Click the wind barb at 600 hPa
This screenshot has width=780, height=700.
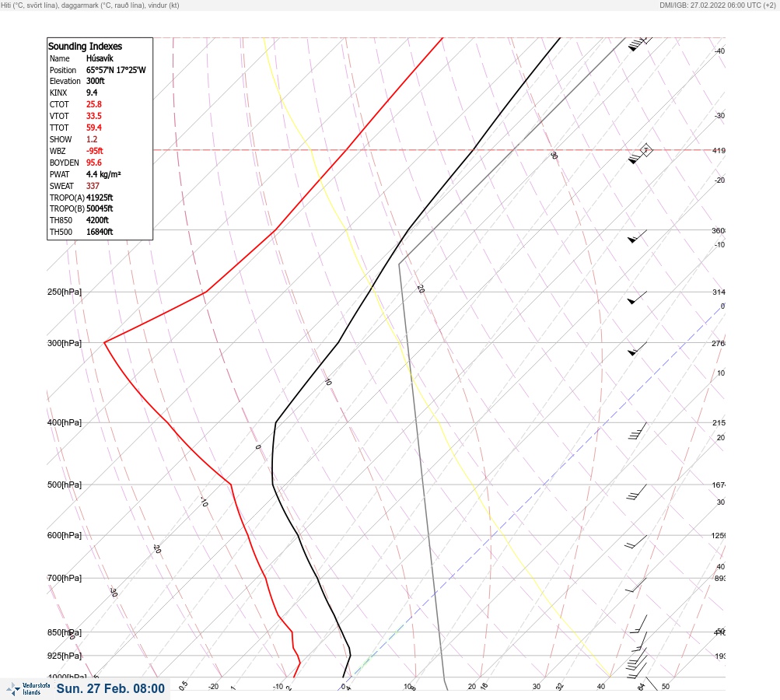pos(635,542)
